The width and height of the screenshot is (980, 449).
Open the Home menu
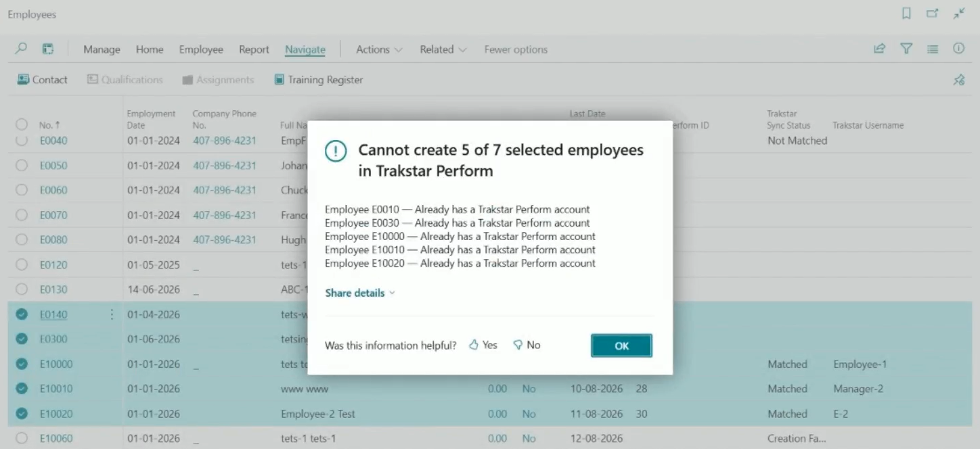(150, 49)
